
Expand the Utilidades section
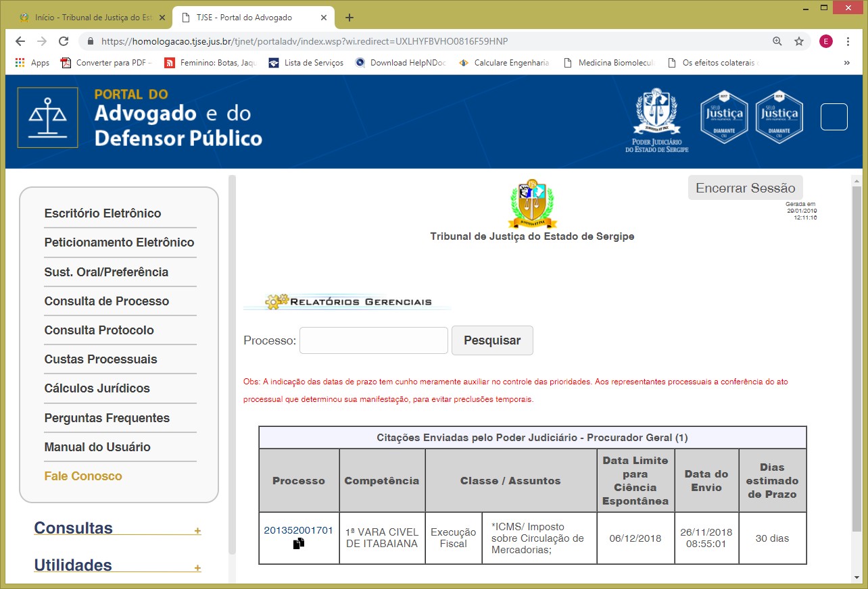click(x=197, y=568)
